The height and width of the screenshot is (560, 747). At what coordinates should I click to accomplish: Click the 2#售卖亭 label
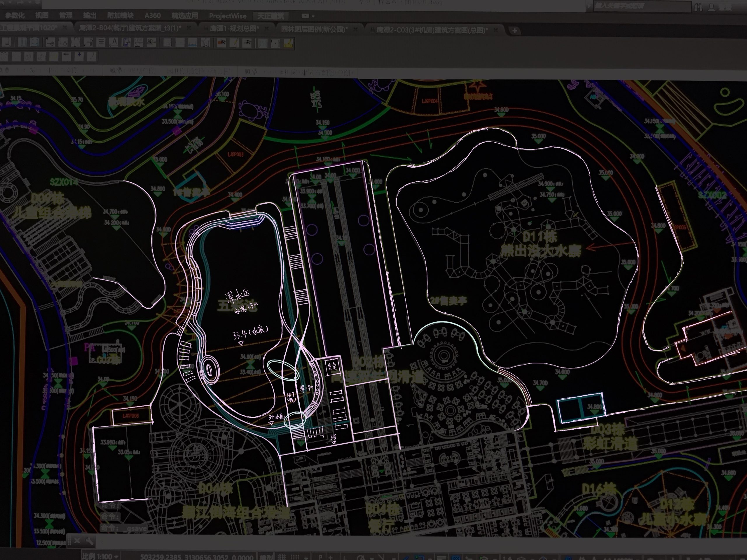448,300
